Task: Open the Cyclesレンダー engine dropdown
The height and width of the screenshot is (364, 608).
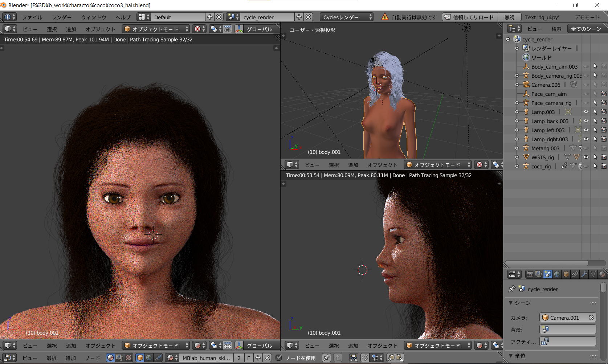Action: coord(347,17)
